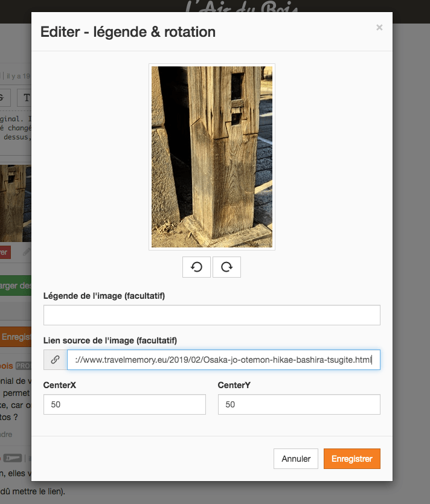Click the T formatting button behind dialog

click(24, 98)
